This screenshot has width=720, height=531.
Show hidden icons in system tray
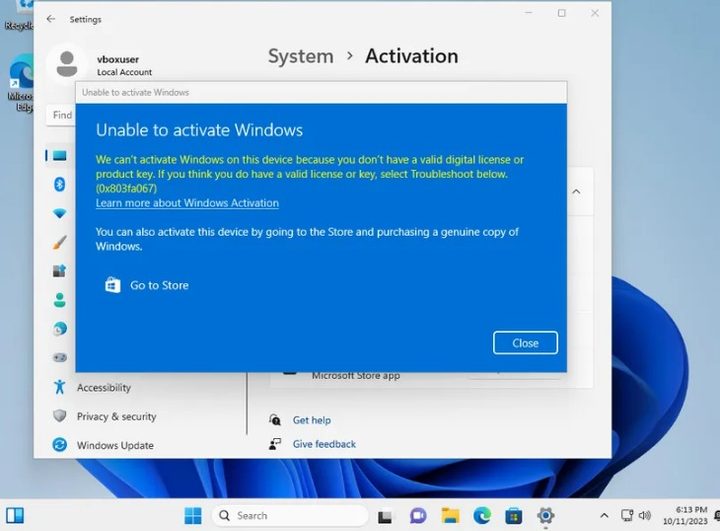pos(603,516)
